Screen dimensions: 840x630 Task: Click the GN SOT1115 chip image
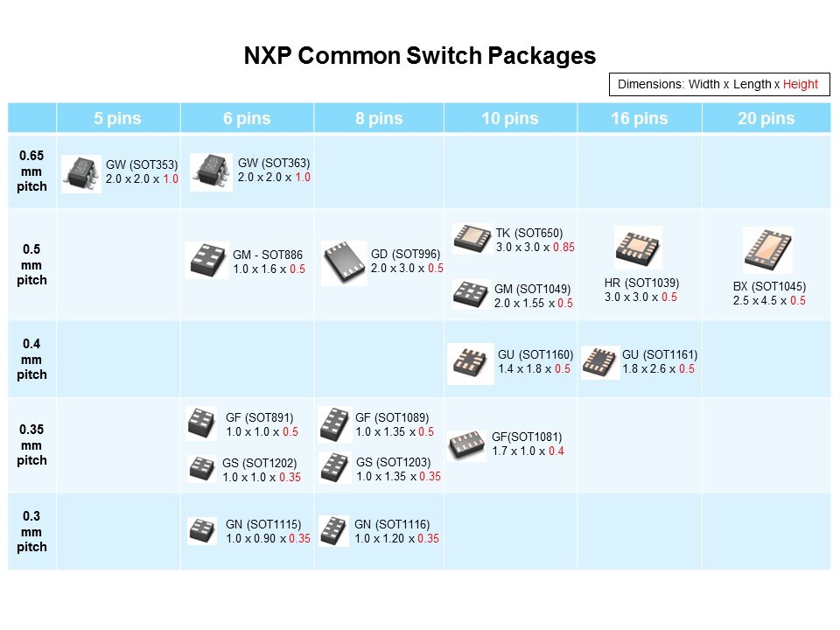[x=202, y=531]
